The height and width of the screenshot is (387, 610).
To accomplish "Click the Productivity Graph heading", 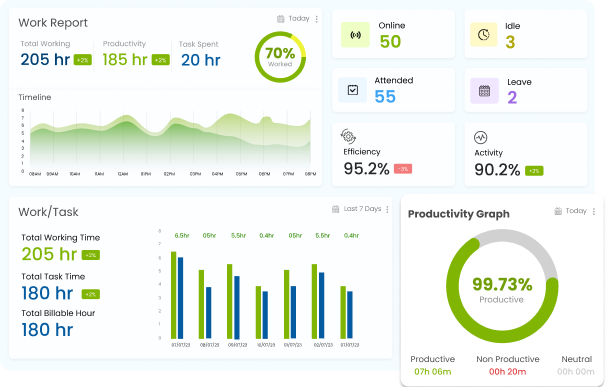I will pyautogui.click(x=459, y=214).
